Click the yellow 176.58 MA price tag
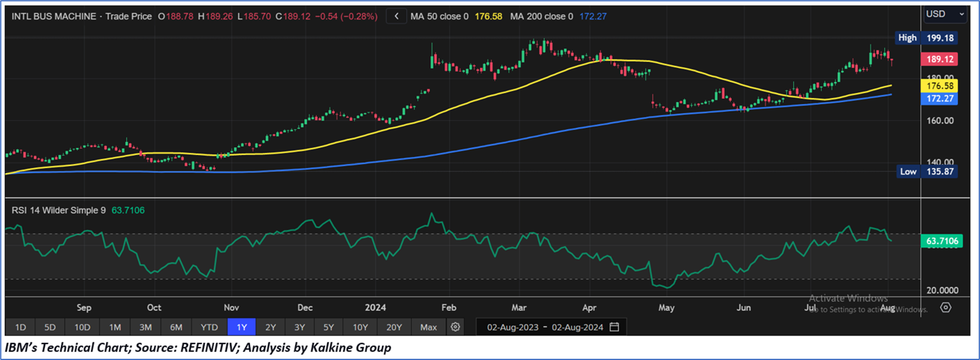The width and height of the screenshot is (980, 360). 939,86
